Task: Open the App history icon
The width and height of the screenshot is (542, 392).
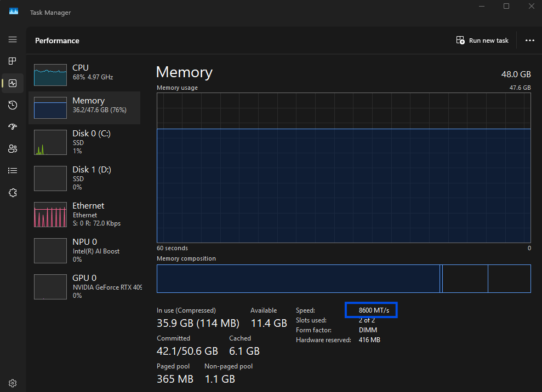Action: point(12,105)
